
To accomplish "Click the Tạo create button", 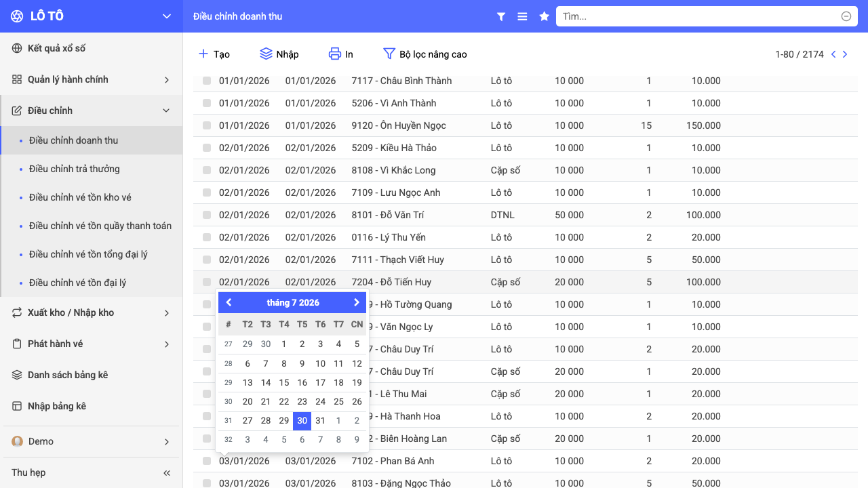I will tap(214, 54).
